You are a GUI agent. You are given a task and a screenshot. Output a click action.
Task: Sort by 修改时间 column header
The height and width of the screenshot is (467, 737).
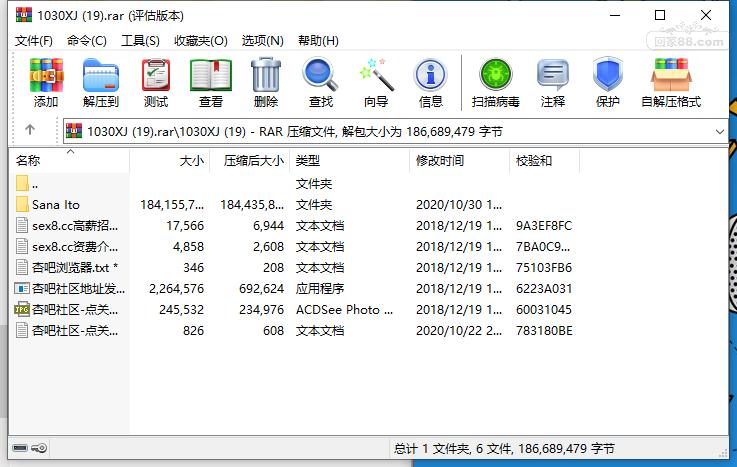pos(459,161)
